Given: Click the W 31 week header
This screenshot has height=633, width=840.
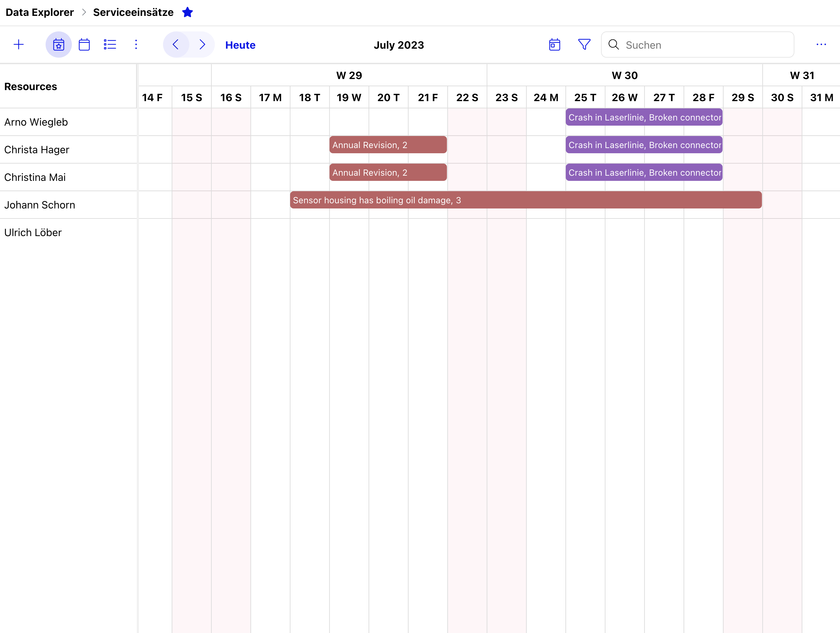Looking at the screenshot, I should point(802,76).
